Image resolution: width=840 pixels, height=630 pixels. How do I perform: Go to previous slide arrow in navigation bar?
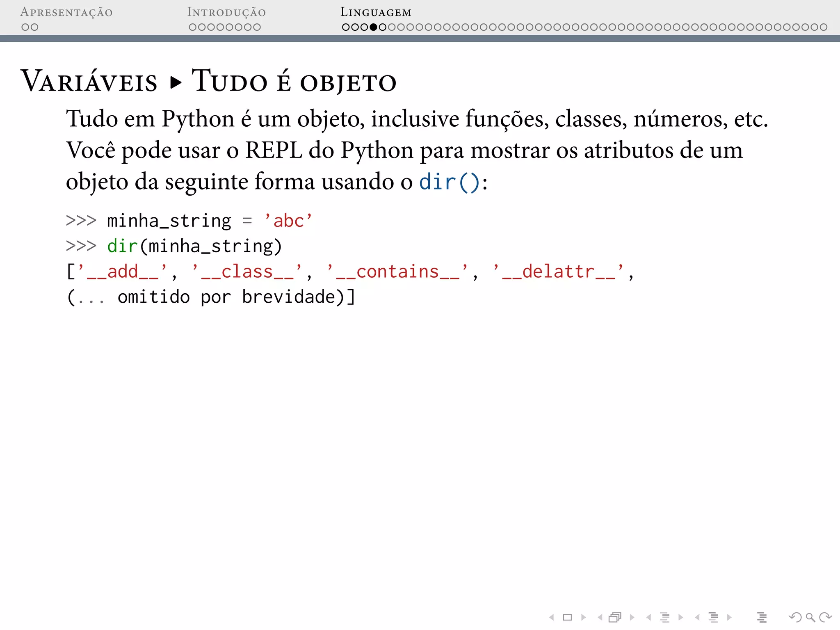[552, 617]
